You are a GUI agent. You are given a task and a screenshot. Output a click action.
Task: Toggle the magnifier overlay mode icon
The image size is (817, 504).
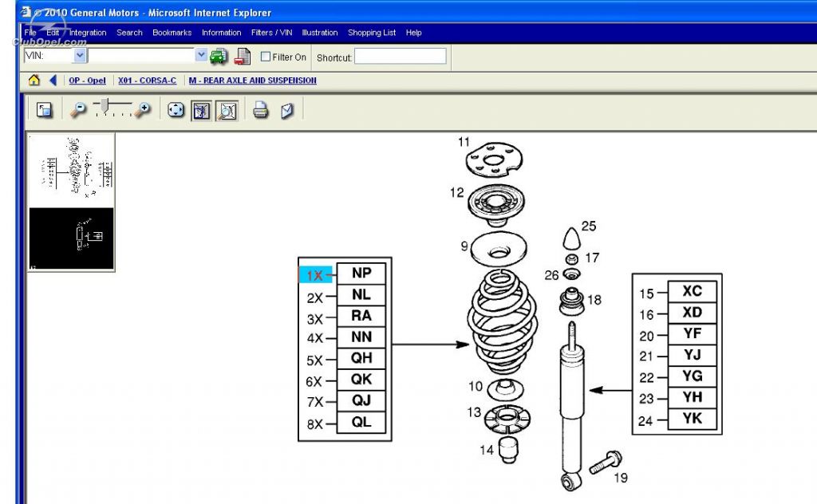click(x=227, y=110)
